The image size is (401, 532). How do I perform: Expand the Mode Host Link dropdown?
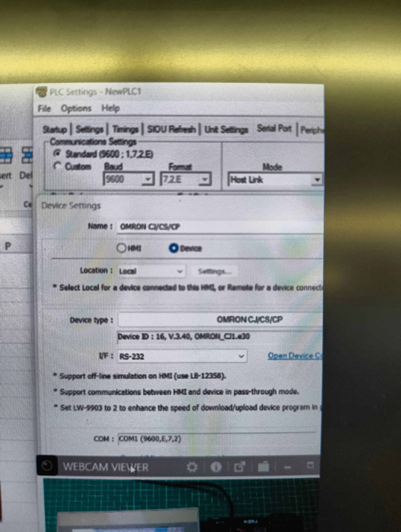pos(317,180)
